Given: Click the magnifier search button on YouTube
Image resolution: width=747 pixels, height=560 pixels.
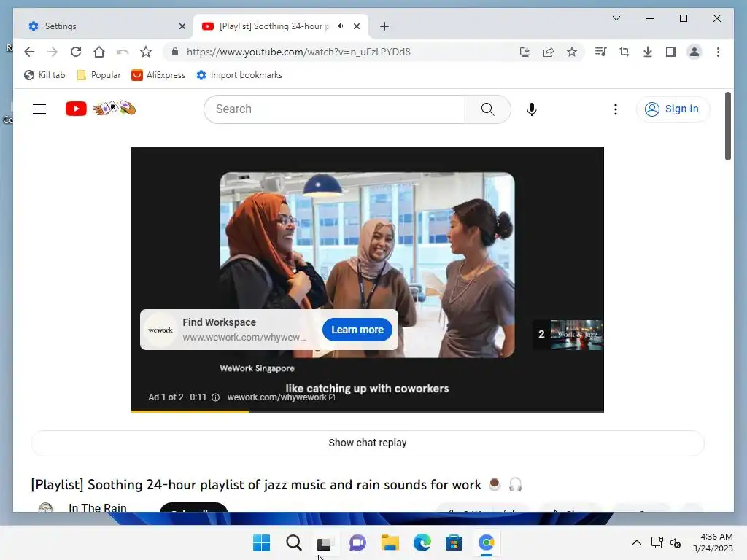Looking at the screenshot, I should [x=488, y=109].
